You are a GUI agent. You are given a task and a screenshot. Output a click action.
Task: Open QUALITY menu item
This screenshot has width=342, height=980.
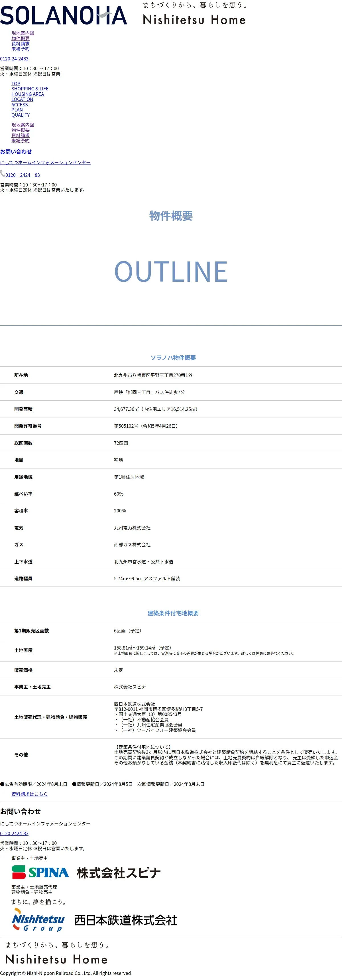[21, 115]
